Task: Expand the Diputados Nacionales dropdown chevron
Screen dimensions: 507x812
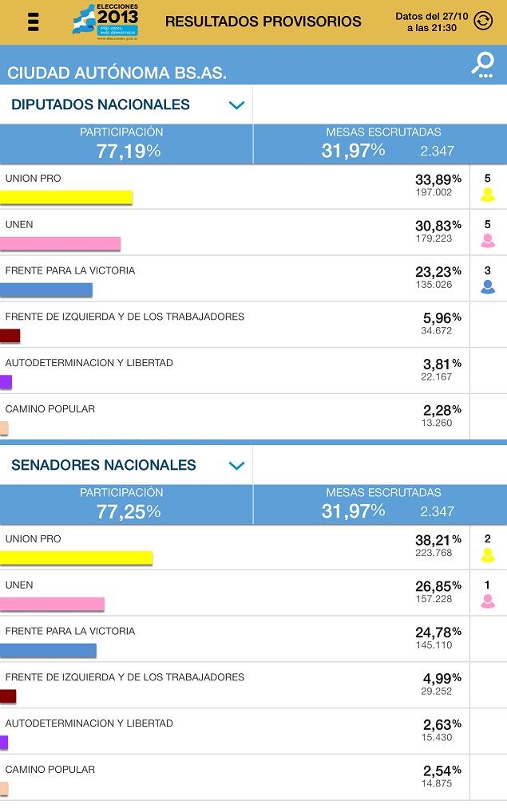Action: point(236,105)
